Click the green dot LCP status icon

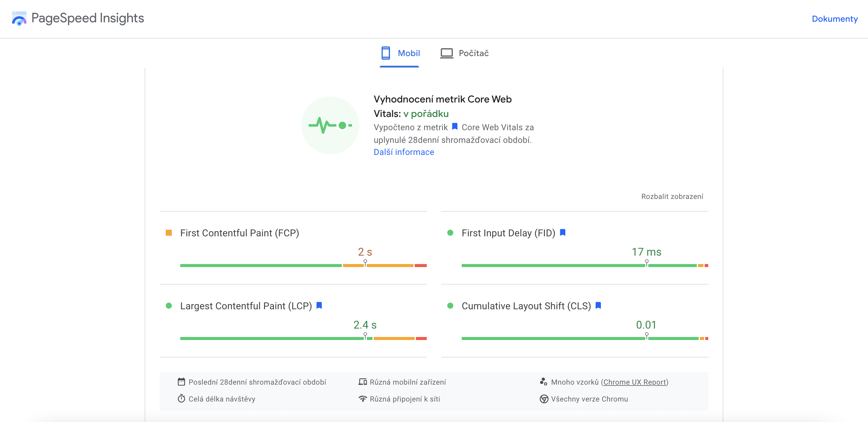(x=169, y=305)
